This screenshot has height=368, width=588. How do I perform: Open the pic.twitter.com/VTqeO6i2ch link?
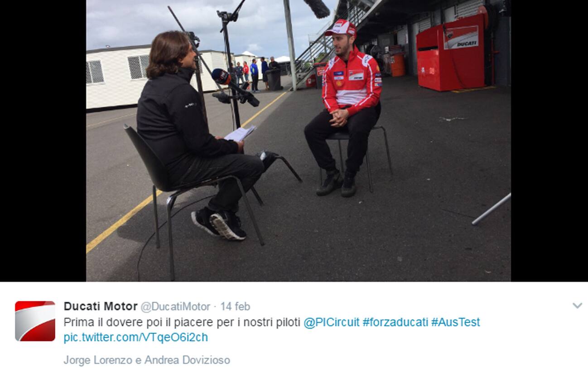click(136, 337)
